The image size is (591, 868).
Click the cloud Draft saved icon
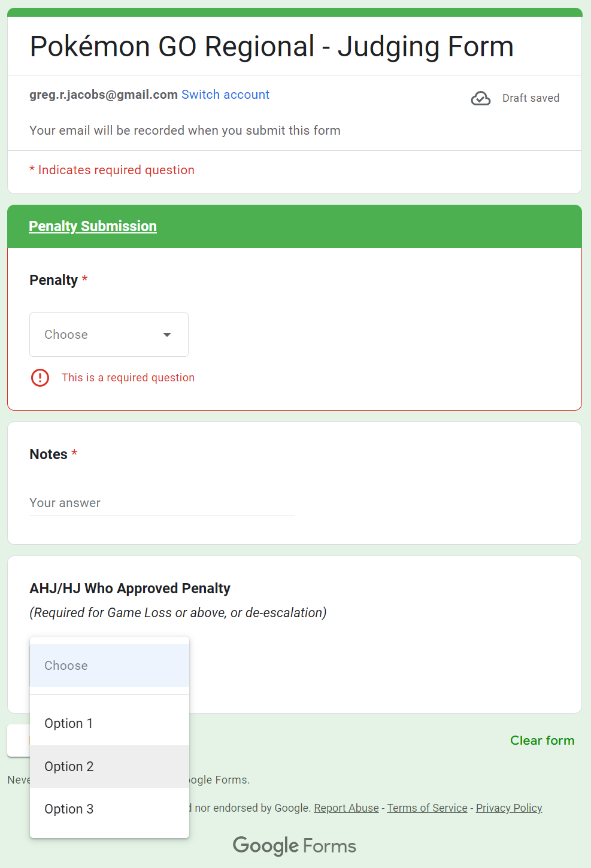481,98
